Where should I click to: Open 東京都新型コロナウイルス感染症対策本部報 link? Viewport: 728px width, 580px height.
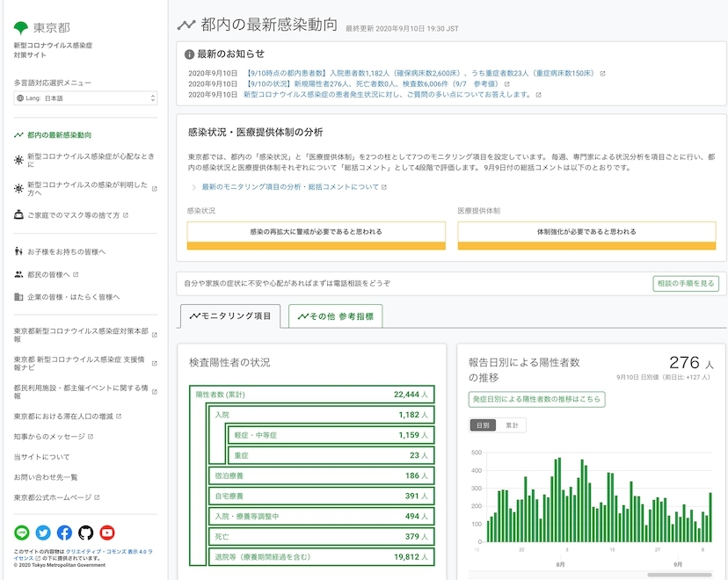click(85, 335)
